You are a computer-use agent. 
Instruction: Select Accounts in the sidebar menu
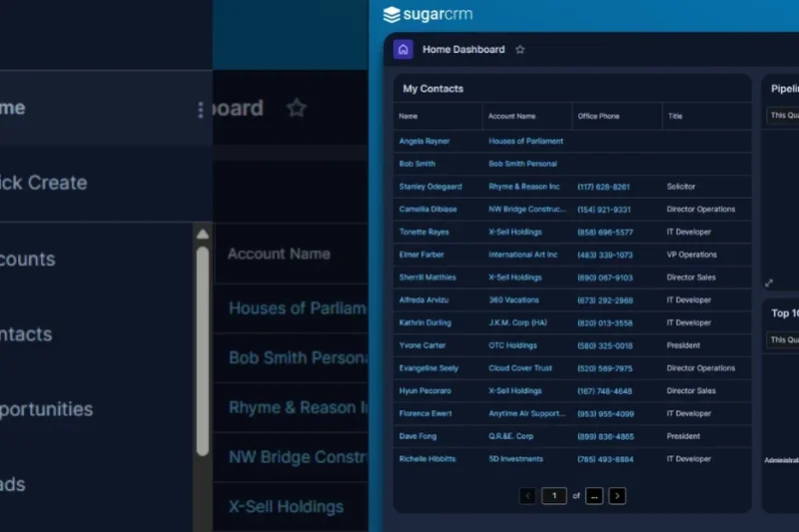28,259
